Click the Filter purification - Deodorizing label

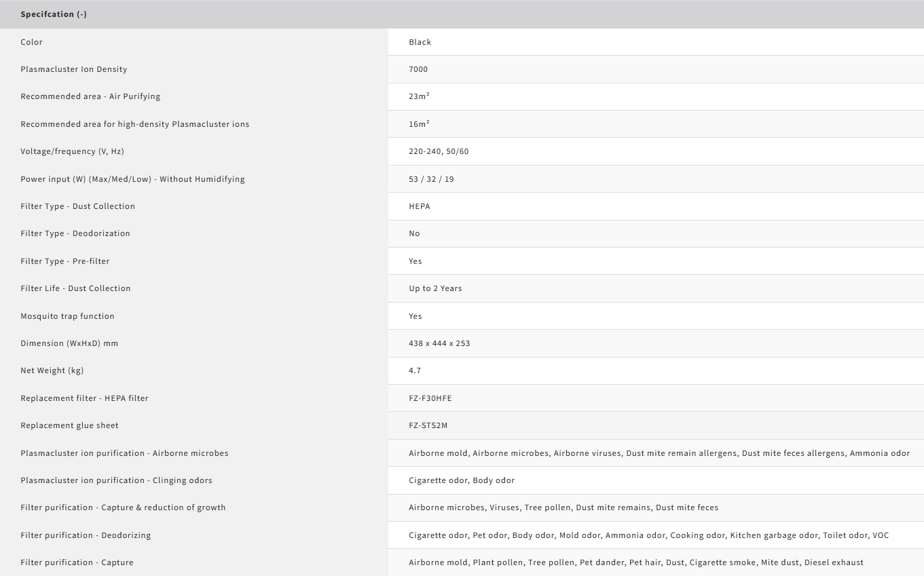[x=86, y=535]
